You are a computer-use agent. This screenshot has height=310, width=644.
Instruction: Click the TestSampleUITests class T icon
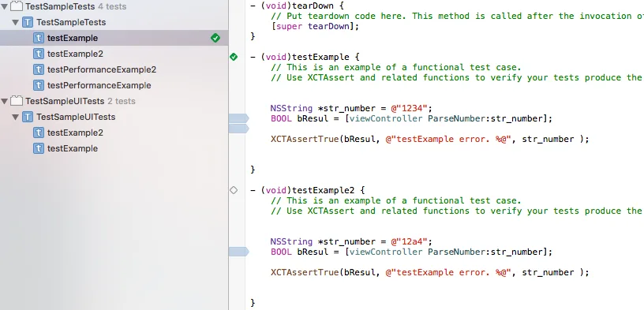pos(28,117)
